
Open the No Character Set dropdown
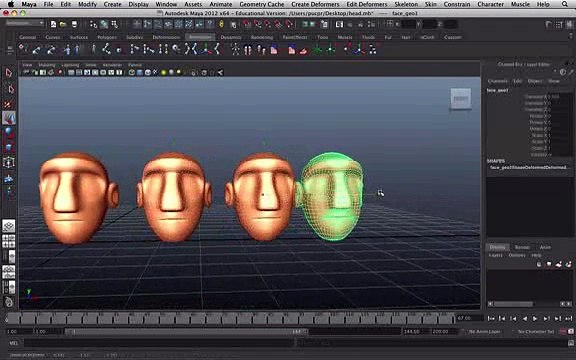pyautogui.click(x=535, y=332)
